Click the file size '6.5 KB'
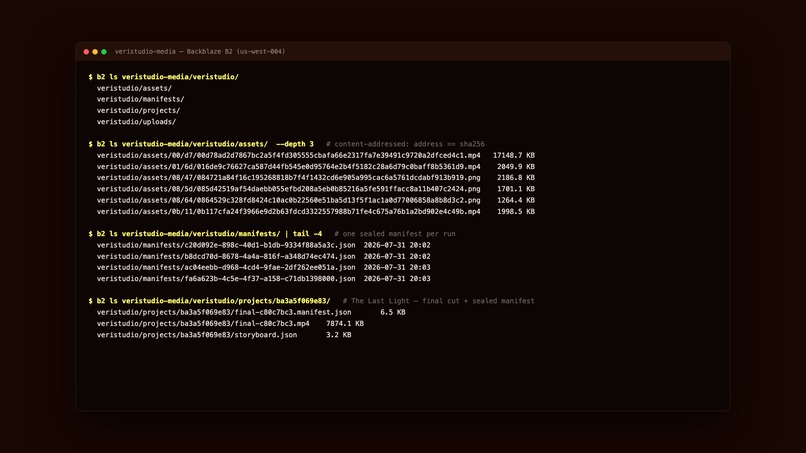 tap(393, 312)
